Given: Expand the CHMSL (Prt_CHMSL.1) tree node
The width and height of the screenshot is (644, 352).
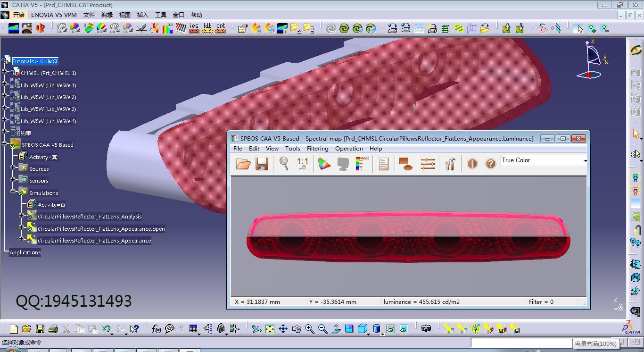Looking at the screenshot, I should coord(4,72).
